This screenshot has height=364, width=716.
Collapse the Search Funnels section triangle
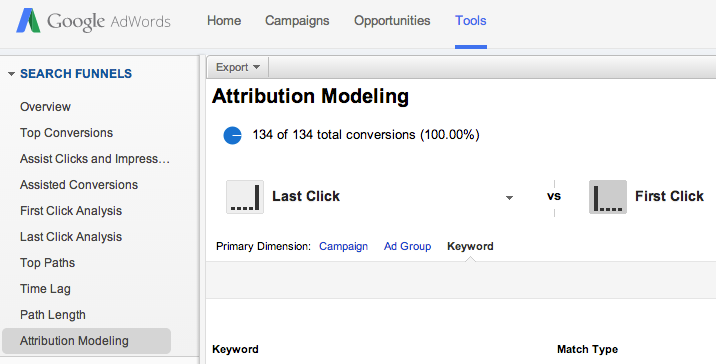[11, 74]
